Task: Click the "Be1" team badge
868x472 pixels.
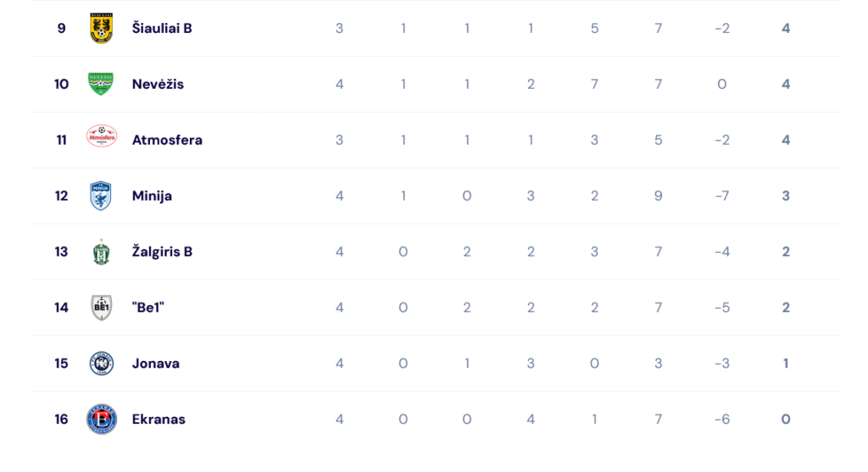Action: point(102,308)
